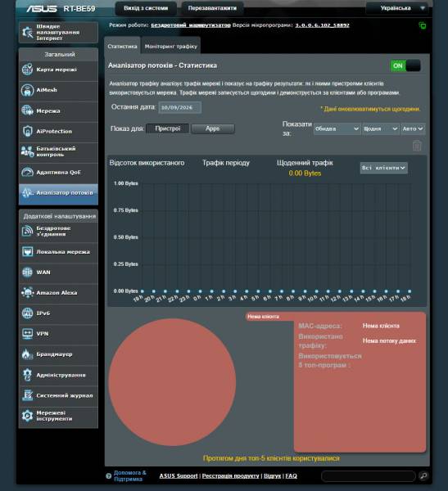The width and height of the screenshot is (448, 491).
Task: Switch to the Моніторинг трафіку tab
Action: [171, 47]
